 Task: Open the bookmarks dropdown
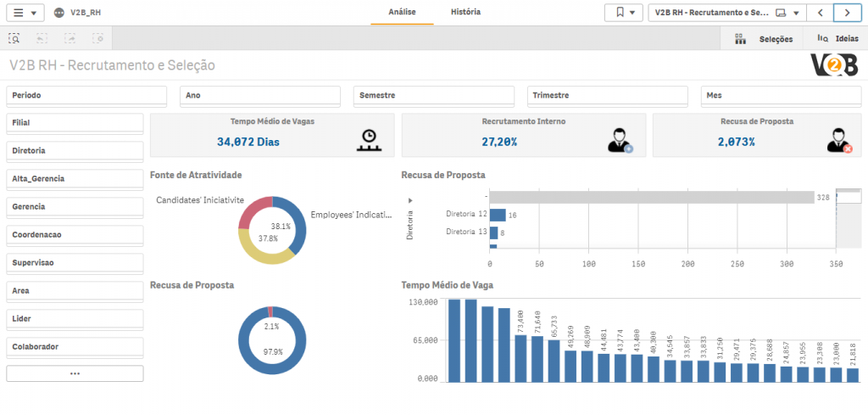623,13
